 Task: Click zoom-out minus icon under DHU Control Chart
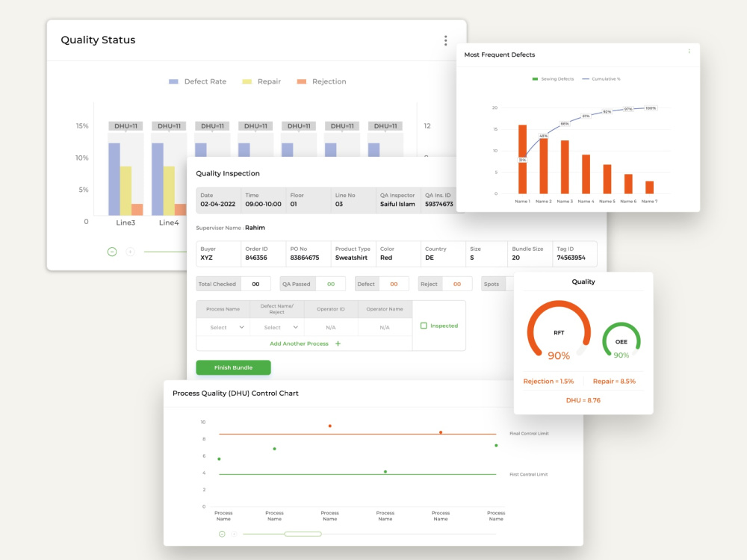222,534
